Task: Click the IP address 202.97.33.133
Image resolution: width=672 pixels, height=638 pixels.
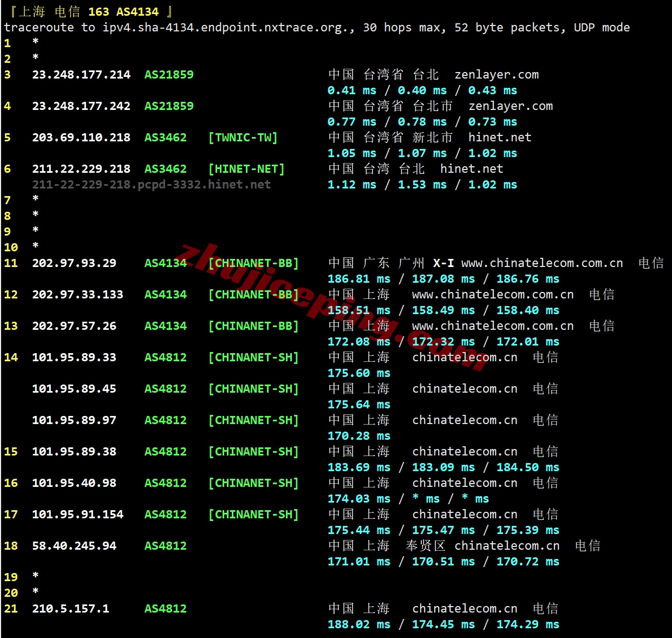Action: coord(77,295)
